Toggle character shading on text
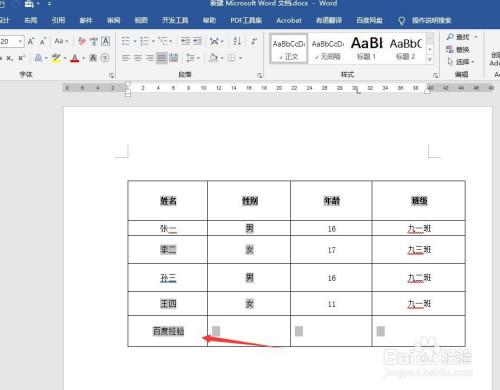The height and width of the screenshot is (390, 500). pos(93,58)
